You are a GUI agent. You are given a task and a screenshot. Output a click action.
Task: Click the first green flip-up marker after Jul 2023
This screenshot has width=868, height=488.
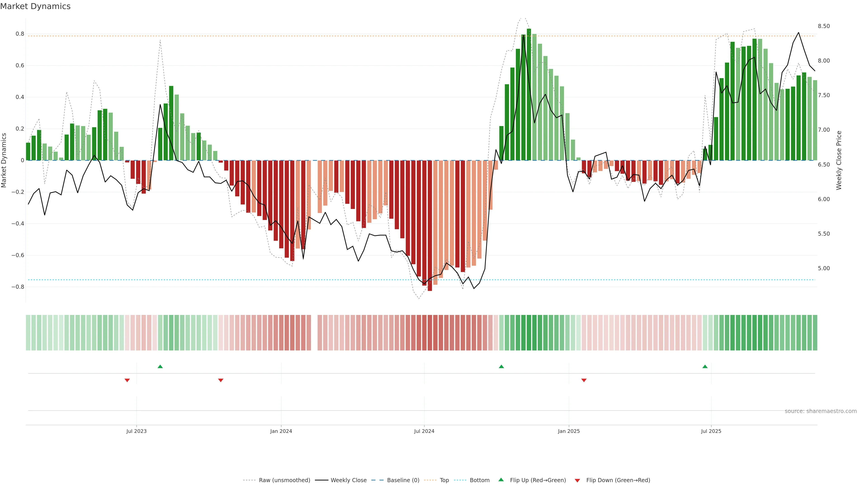[x=160, y=366]
